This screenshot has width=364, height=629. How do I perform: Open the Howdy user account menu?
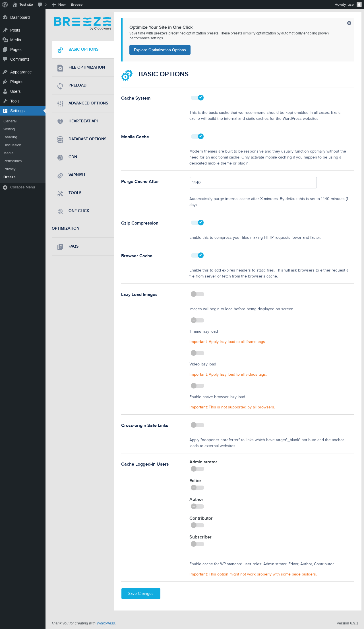tap(348, 5)
